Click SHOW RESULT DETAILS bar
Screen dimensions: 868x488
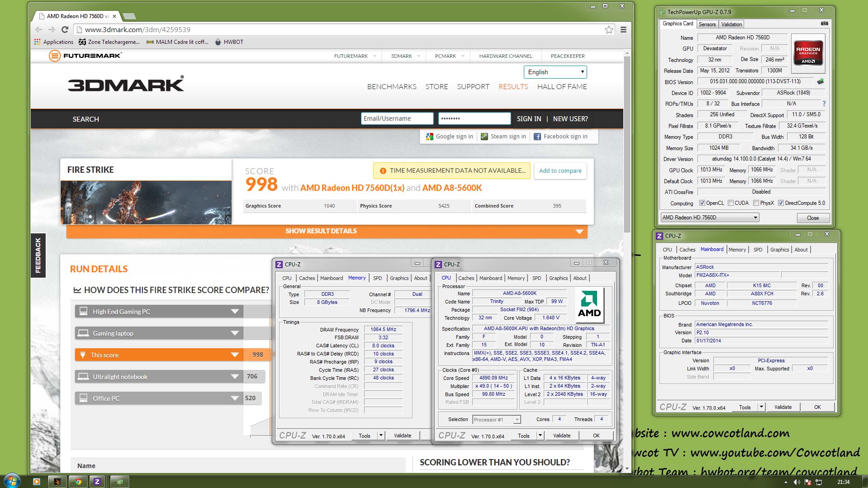[327, 231]
